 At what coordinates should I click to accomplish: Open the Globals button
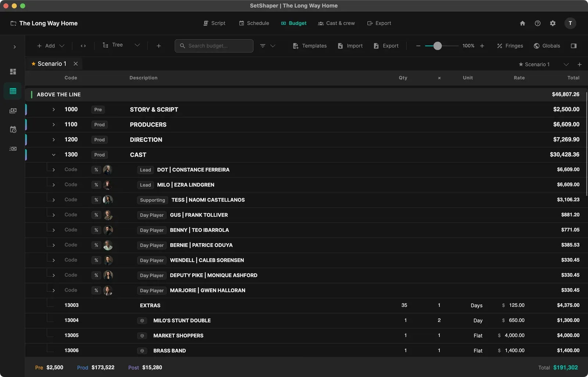tap(547, 46)
